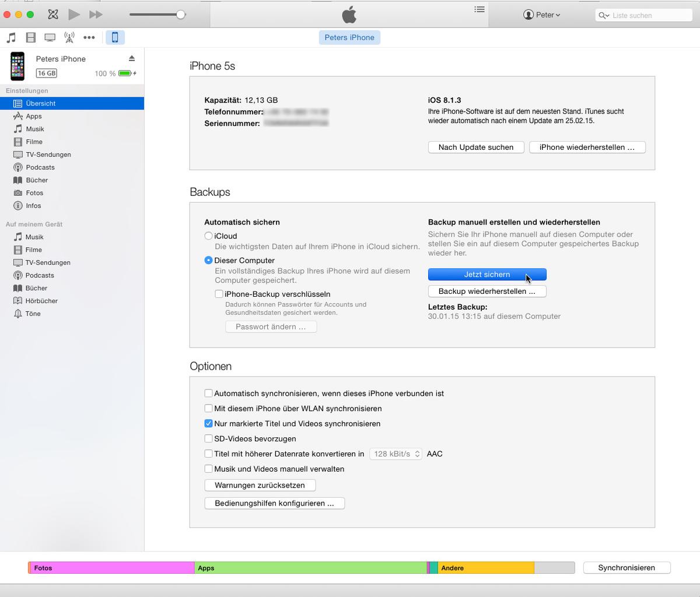The width and height of the screenshot is (700, 597).
Task: Open the TV shows library icon
Action: 50,37
